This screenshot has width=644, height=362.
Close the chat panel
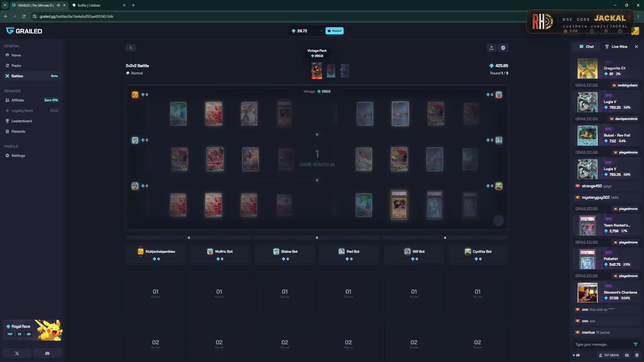coord(636,47)
